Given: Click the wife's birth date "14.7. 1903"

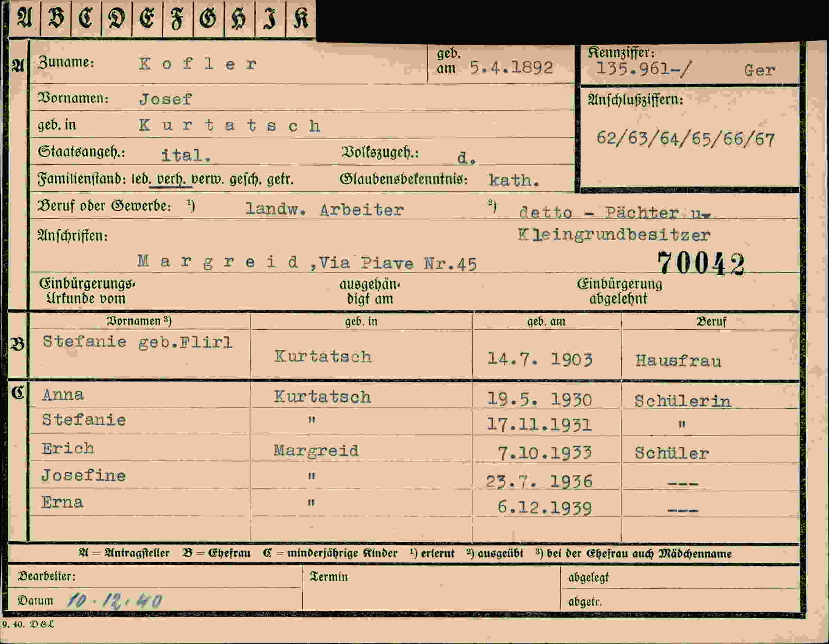Looking at the screenshot, I should 540,359.
